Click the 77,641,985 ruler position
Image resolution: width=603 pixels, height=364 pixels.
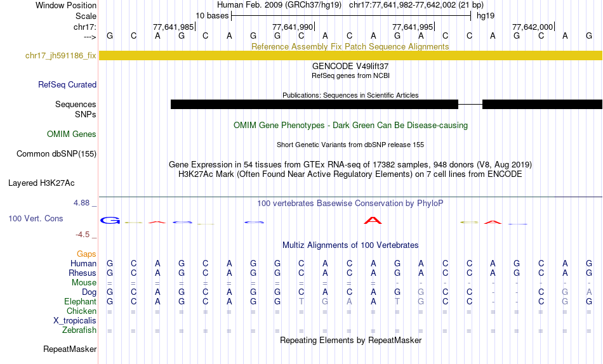pyautogui.click(x=173, y=27)
